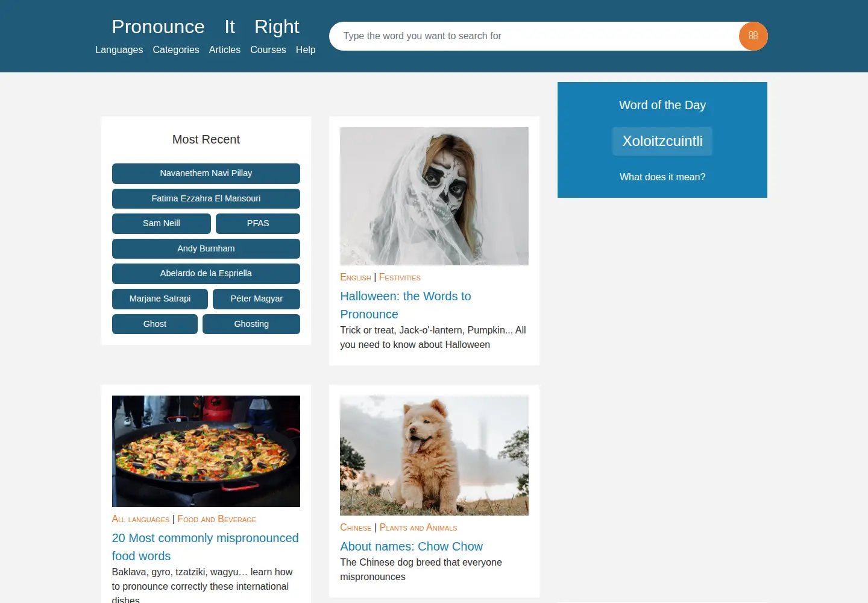
Task: Follow the English category link
Action: tap(356, 277)
